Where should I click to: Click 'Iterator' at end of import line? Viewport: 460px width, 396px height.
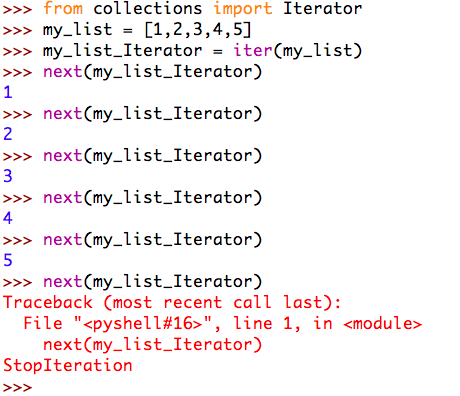coord(322,8)
